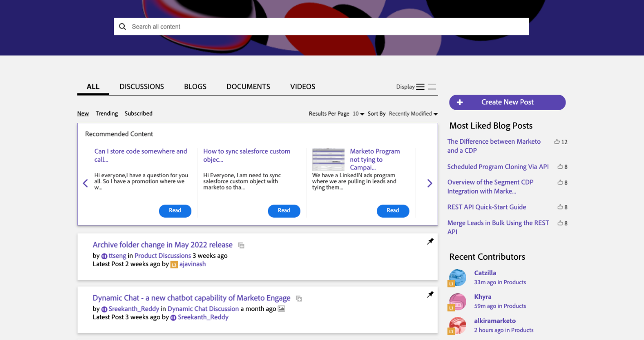Select the DOCUMENTS tab
The image size is (644, 340).
coord(249,87)
